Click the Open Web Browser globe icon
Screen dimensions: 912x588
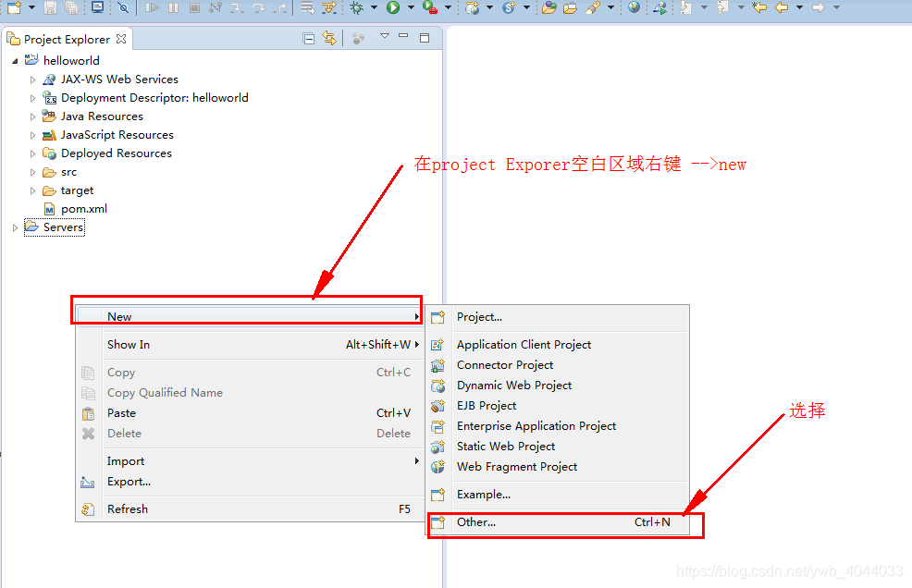pos(634,7)
